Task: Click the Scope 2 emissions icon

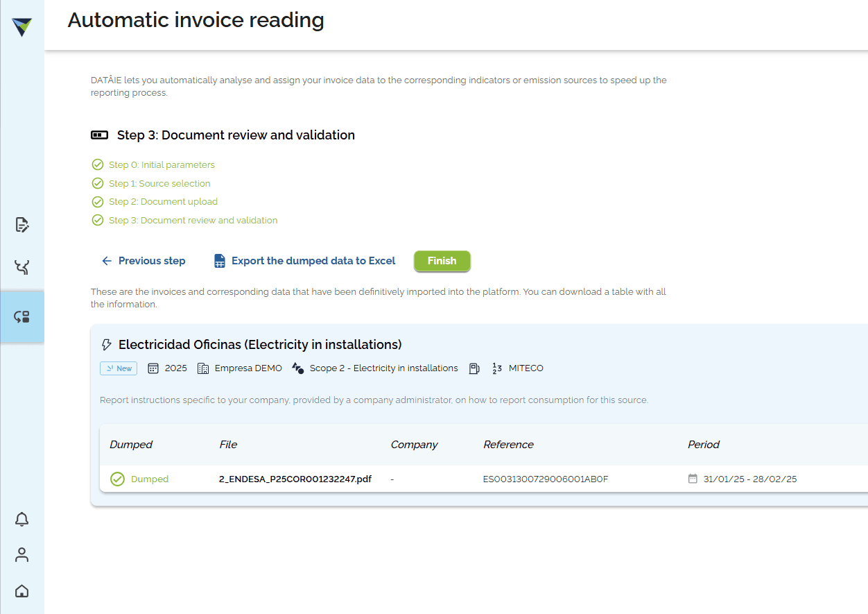Action: pyautogui.click(x=298, y=368)
